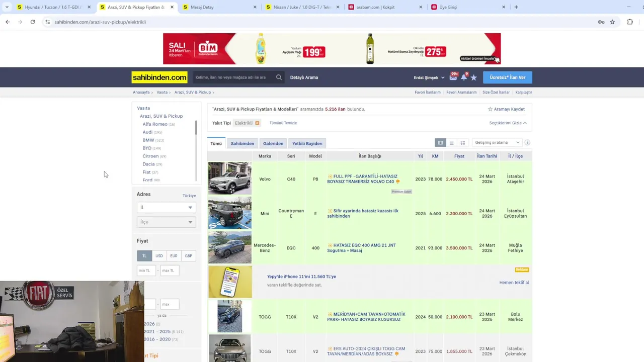Click the Aramayı Kaydet star
Viewport: 644px width, 362px height.
[x=490, y=109]
